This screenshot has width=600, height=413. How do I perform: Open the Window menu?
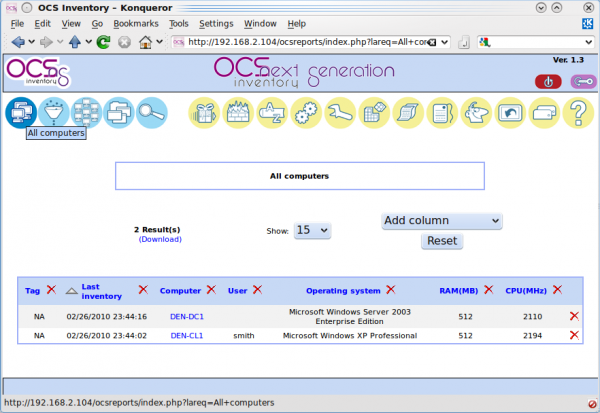(260, 24)
